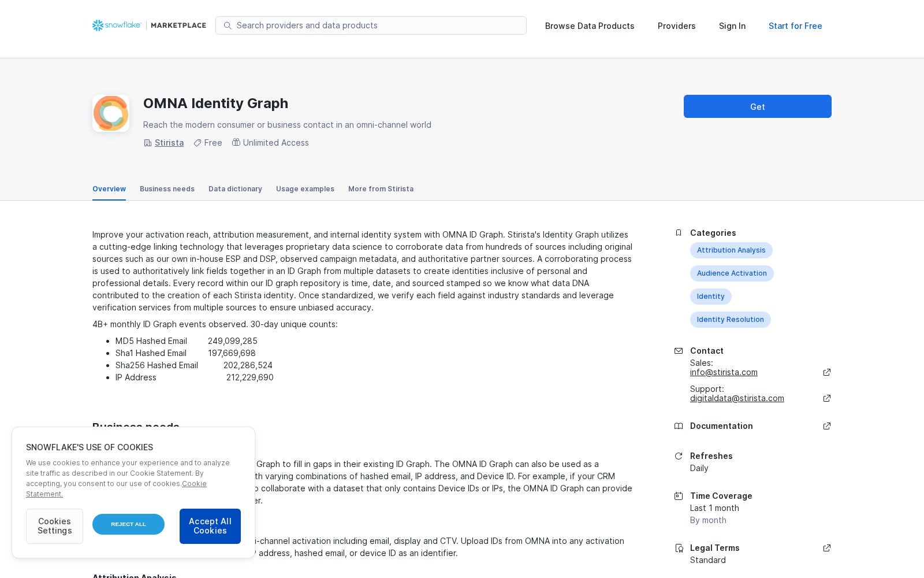Click the Free pricing label
Screen dimensions: 924x578
[x=213, y=143]
